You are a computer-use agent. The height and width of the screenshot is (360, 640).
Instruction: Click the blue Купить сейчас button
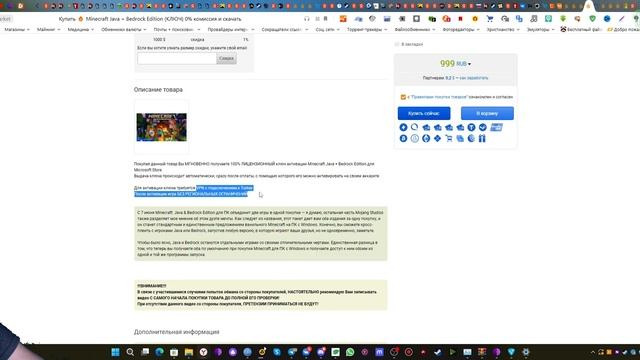pos(424,113)
